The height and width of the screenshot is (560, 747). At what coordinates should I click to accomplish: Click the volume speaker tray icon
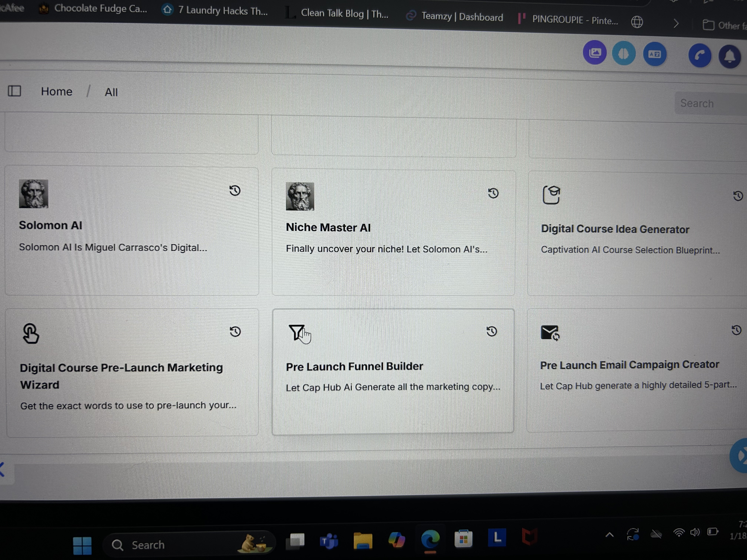[x=695, y=532]
